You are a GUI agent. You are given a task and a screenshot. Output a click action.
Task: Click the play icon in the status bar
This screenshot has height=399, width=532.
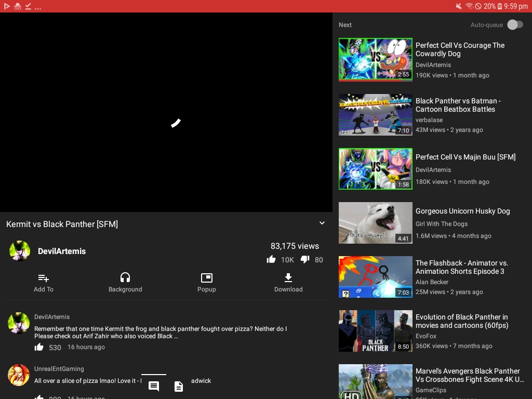point(6,7)
